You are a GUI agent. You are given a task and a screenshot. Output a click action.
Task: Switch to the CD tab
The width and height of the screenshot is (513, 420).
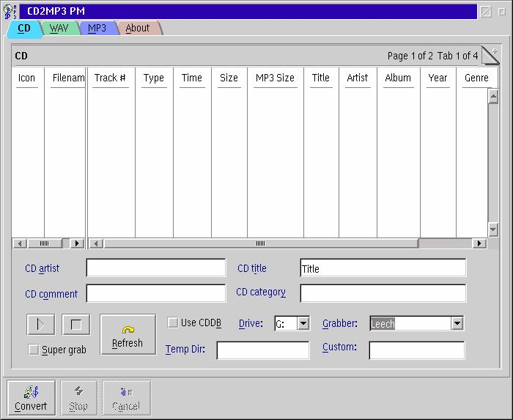[24, 29]
